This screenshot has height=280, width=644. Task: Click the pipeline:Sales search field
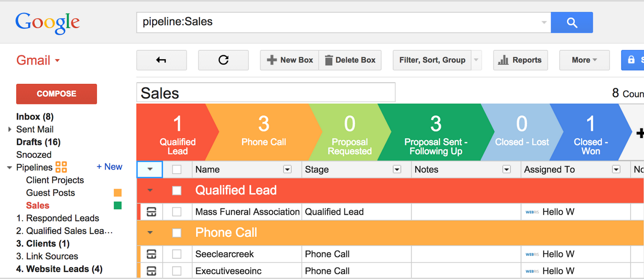click(339, 22)
